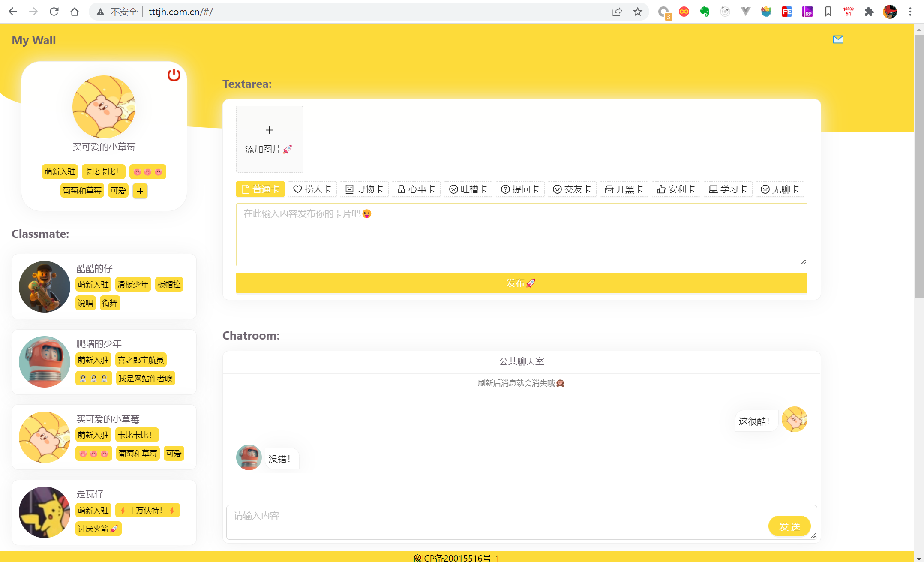This screenshot has height=562, width=924.
Task: Open the mail envelope icon
Action: (x=838, y=39)
